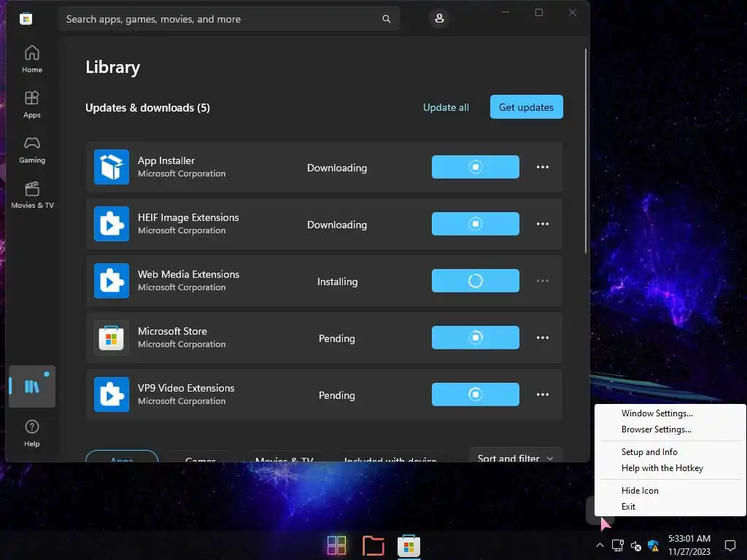Image resolution: width=747 pixels, height=560 pixels.
Task: Show hidden tray icons chevron
Action: (600, 545)
